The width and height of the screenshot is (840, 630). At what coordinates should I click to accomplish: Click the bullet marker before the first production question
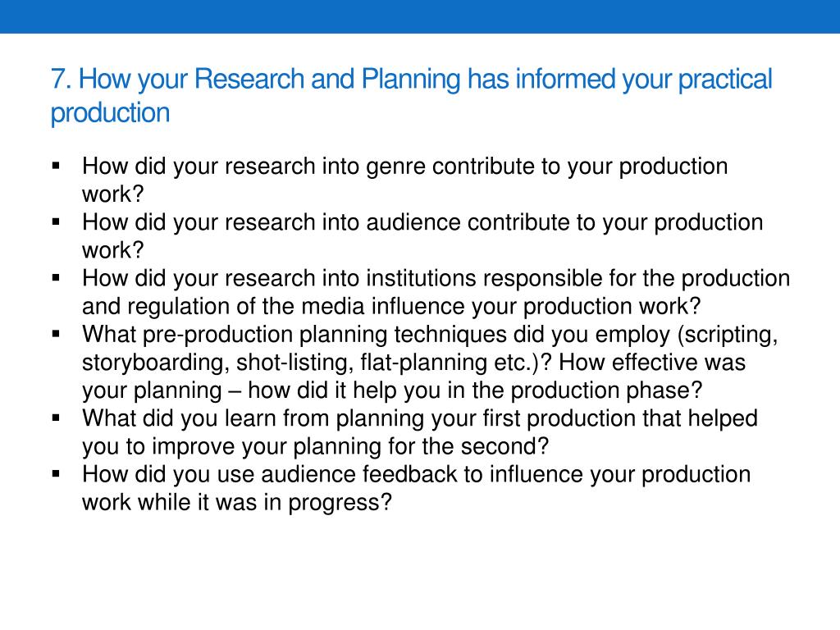pos(57,418)
